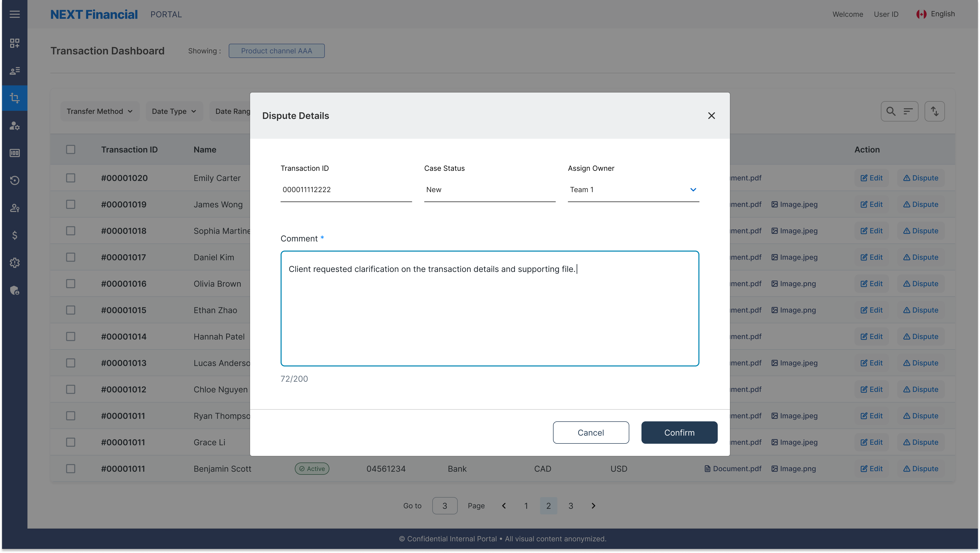The image size is (980, 553).
Task: Open the dollar sign sidebar icon
Action: coord(14,235)
